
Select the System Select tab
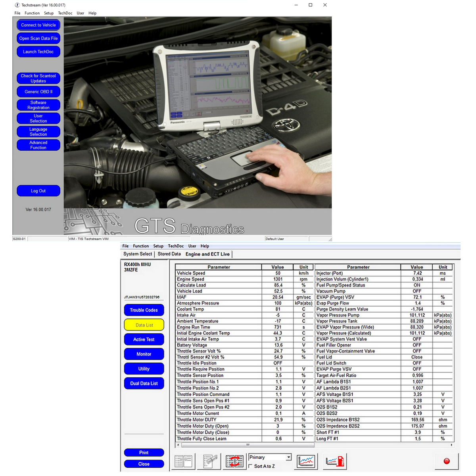[x=137, y=254]
